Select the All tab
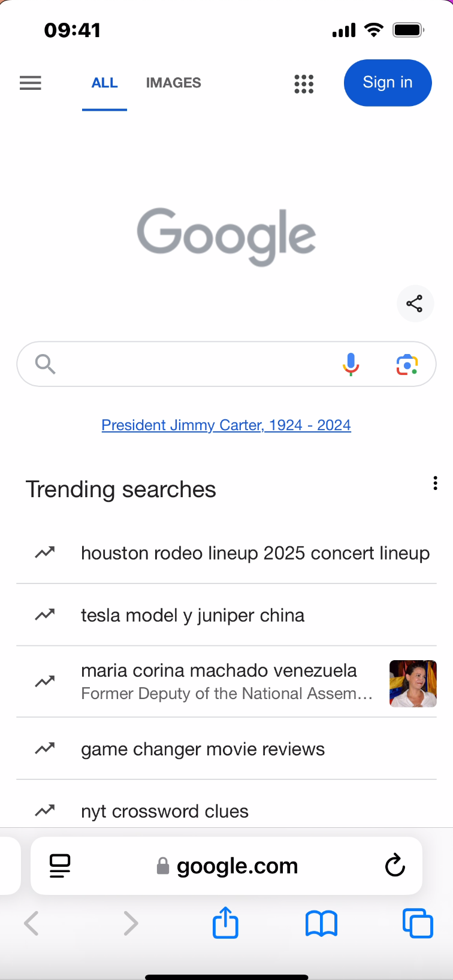This screenshot has height=980, width=453. click(x=104, y=83)
